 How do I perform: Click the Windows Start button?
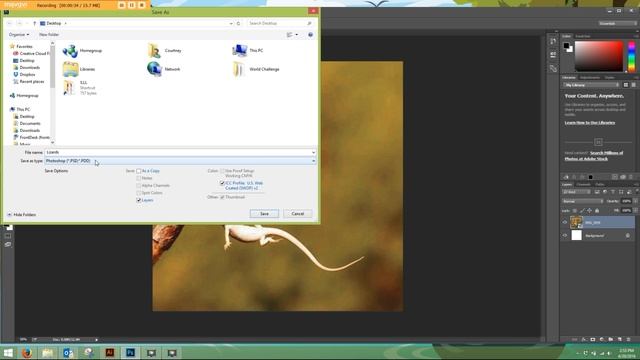pyautogui.click(x=8, y=353)
